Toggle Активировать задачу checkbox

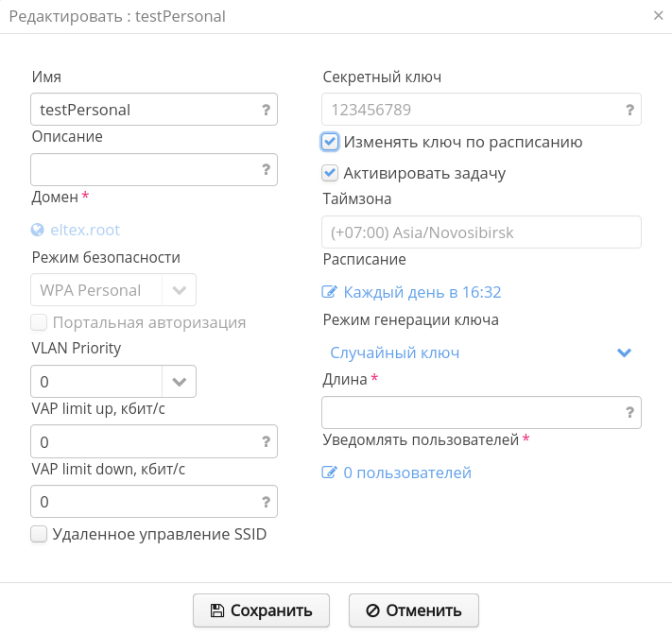point(330,173)
